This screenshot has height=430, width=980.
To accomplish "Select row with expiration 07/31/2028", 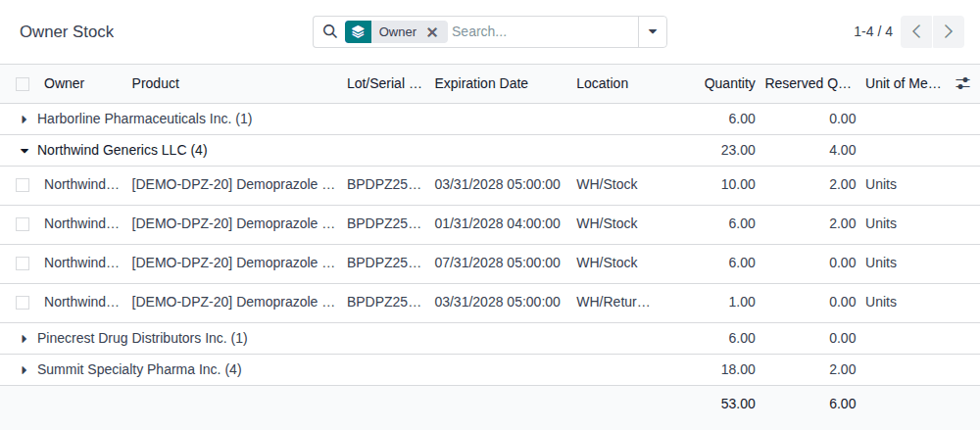I will coord(23,263).
